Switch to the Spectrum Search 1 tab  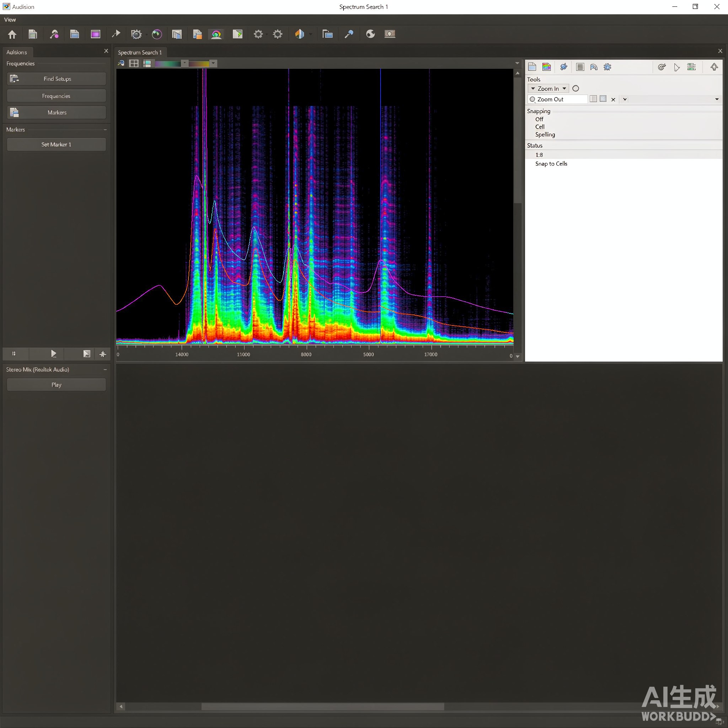(140, 52)
